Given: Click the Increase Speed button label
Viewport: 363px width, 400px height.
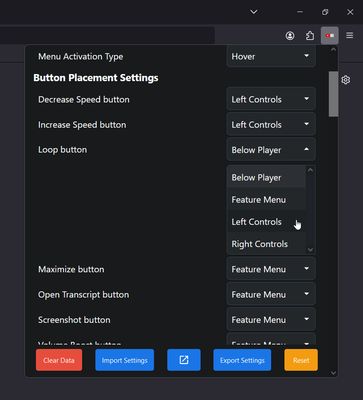Looking at the screenshot, I should [82, 125].
